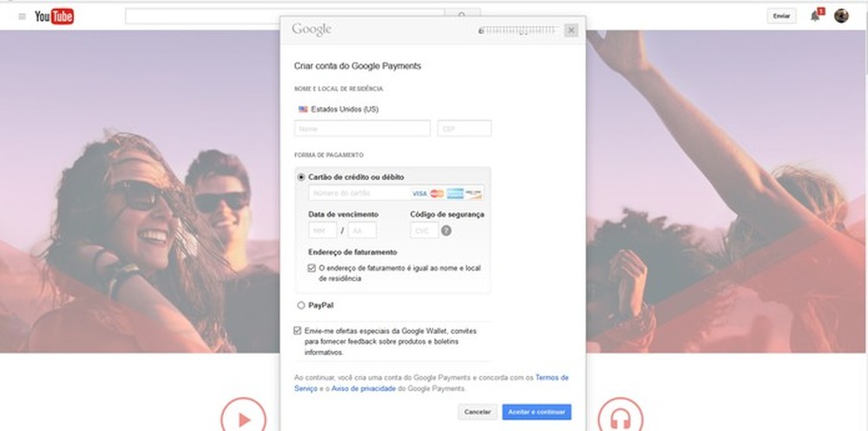
Task: Select Cartão de crédito ou débito option
Action: click(301, 177)
